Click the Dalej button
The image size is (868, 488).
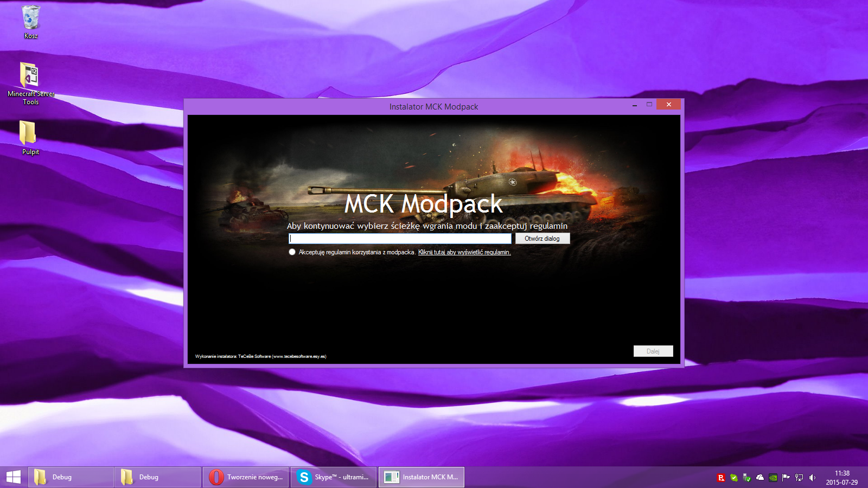coord(653,351)
